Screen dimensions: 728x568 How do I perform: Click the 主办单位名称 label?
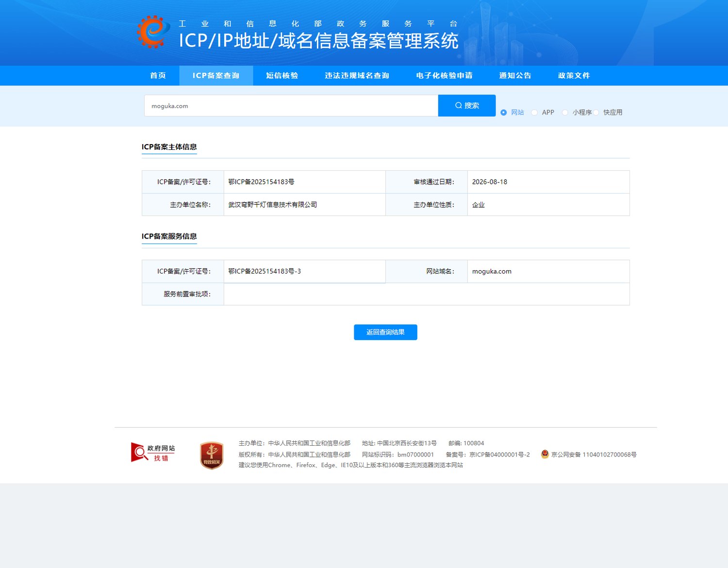(x=190, y=205)
